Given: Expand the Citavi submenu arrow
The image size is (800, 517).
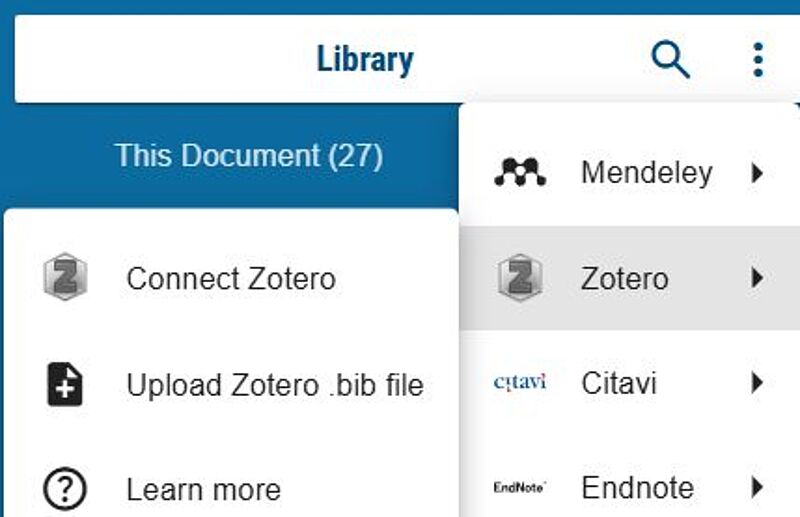Looking at the screenshot, I should tap(757, 382).
